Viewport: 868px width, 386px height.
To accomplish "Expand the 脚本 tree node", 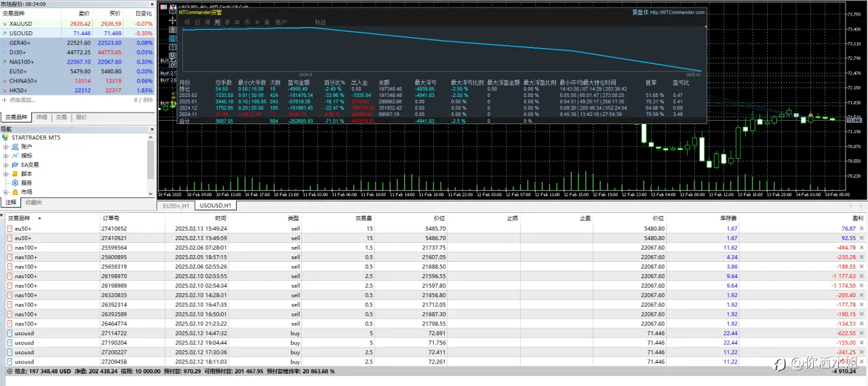I will coord(5,174).
